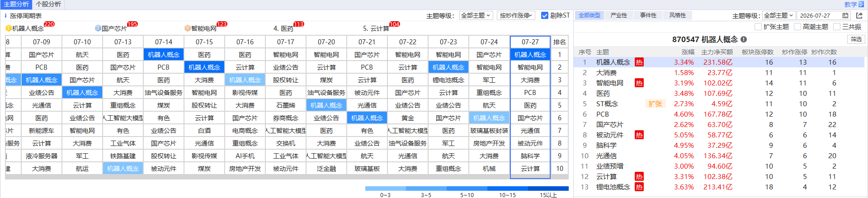The image size is (868, 198).
Task: Select the 产业性 type tab
Action: click(618, 15)
